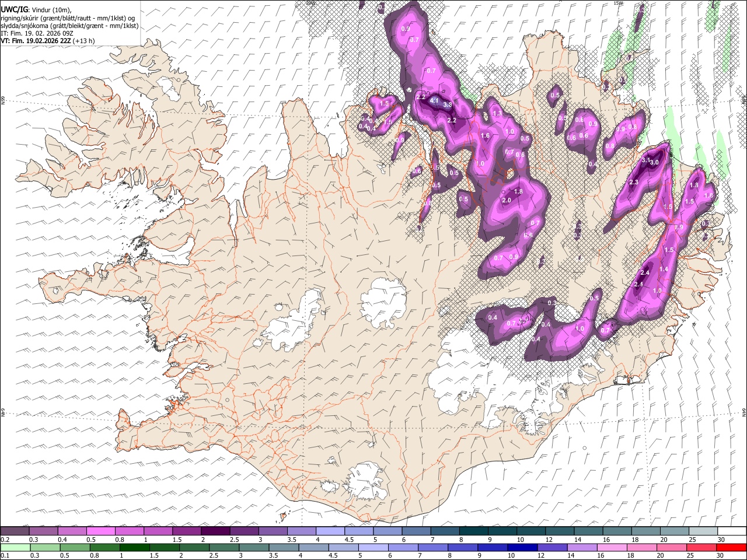This screenshot has height=560, width=747.
Task: Select the dark purple upper swatch between 2 and 2.5
Action: (215, 531)
